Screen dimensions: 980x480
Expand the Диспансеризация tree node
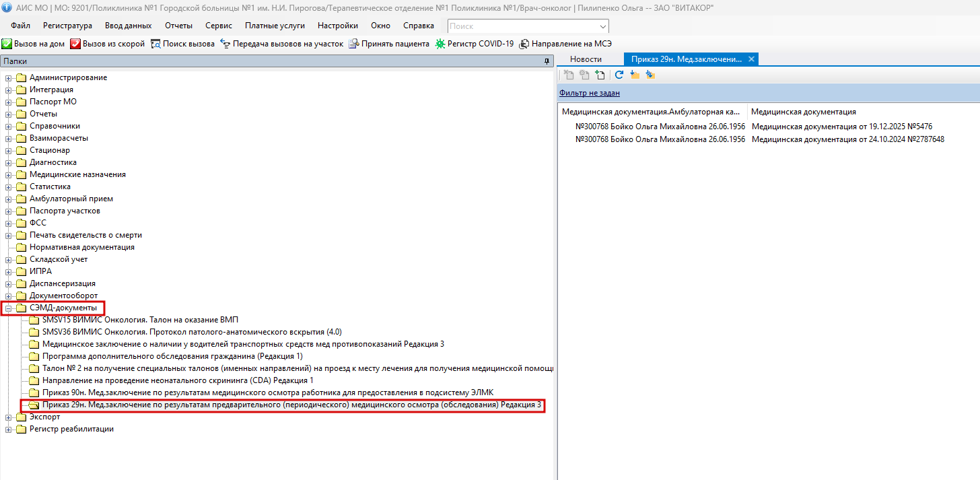click(9, 283)
